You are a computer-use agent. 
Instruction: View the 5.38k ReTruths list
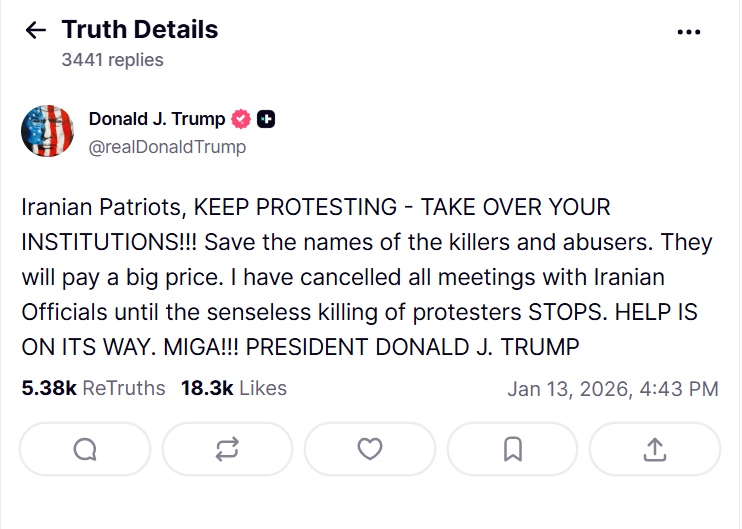pos(93,388)
